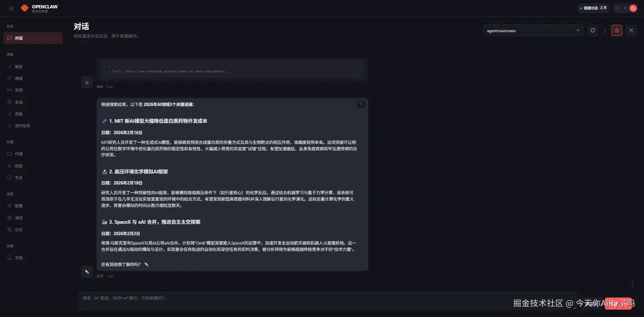Collapse the 设置 sidebar section
Image resolution: width=644 pixels, height=317 pixels.
(x=33, y=194)
